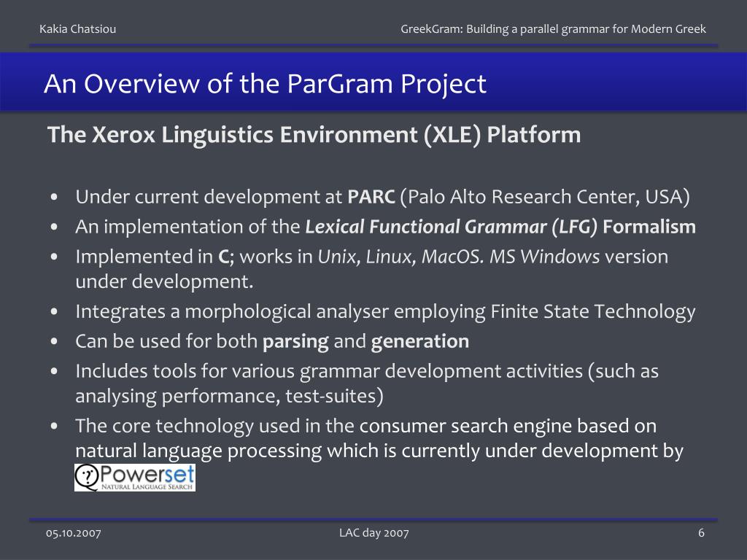Click the bullet starting "Integrates a morphological analyser"

(x=385, y=312)
